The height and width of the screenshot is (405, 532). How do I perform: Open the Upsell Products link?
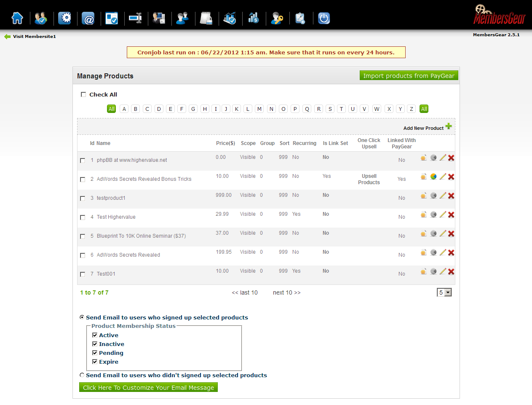point(369,179)
